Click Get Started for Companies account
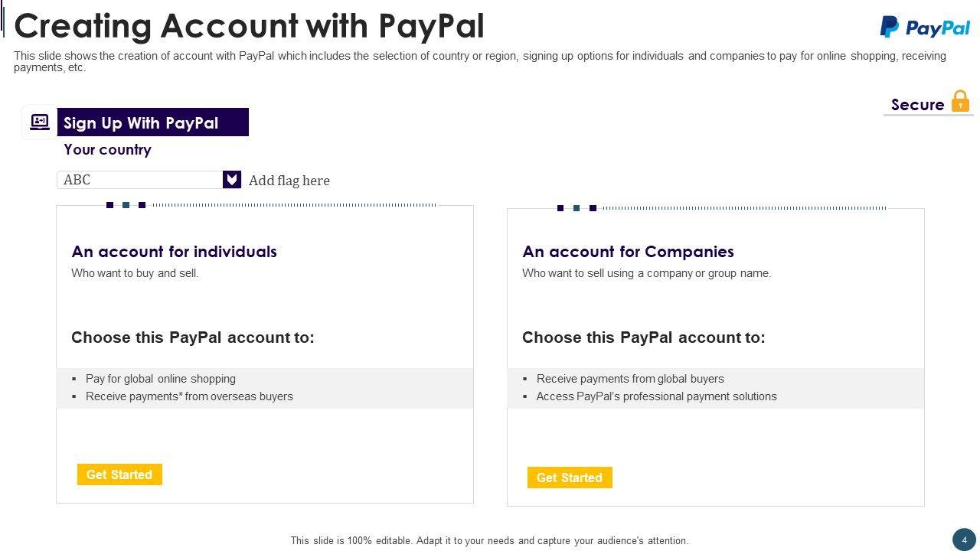This screenshot has height=551, width=980. (x=570, y=478)
